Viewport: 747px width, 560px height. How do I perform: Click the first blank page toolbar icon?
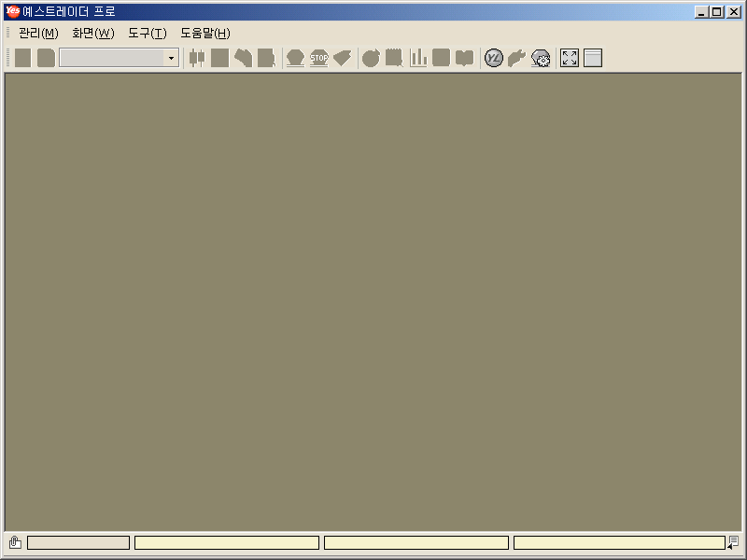(22, 58)
